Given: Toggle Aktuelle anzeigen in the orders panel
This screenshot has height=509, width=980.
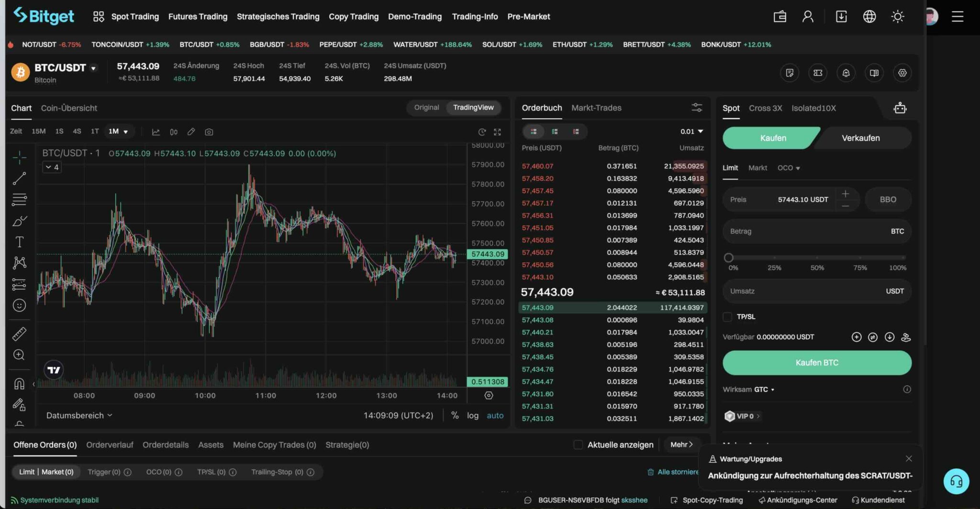Looking at the screenshot, I should click(x=578, y=444).
